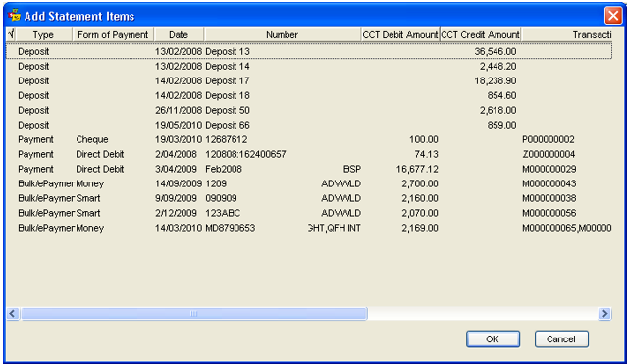Select the Deposit 17 row
Screen dimensions: 627x364
[x=309, y=80]
